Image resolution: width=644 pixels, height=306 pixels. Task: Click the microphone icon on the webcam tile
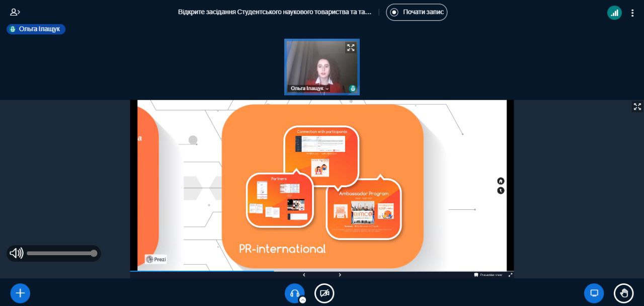pos(353,89)
